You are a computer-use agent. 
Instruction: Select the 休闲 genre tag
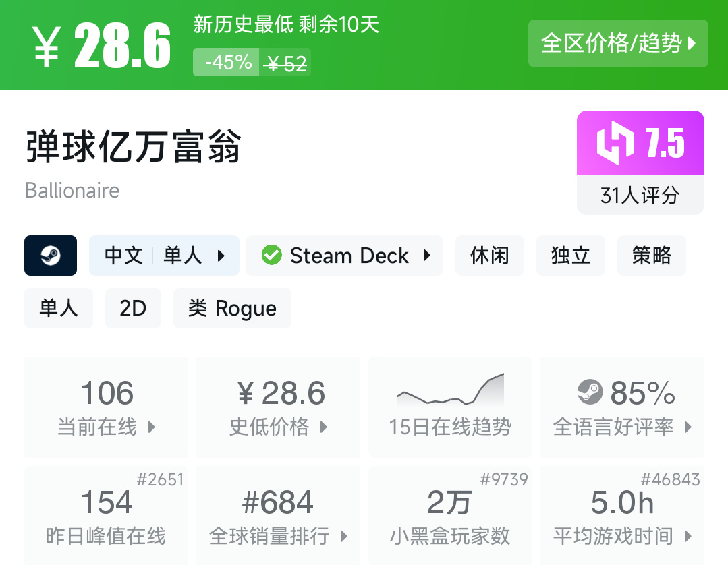pos(490,256)
